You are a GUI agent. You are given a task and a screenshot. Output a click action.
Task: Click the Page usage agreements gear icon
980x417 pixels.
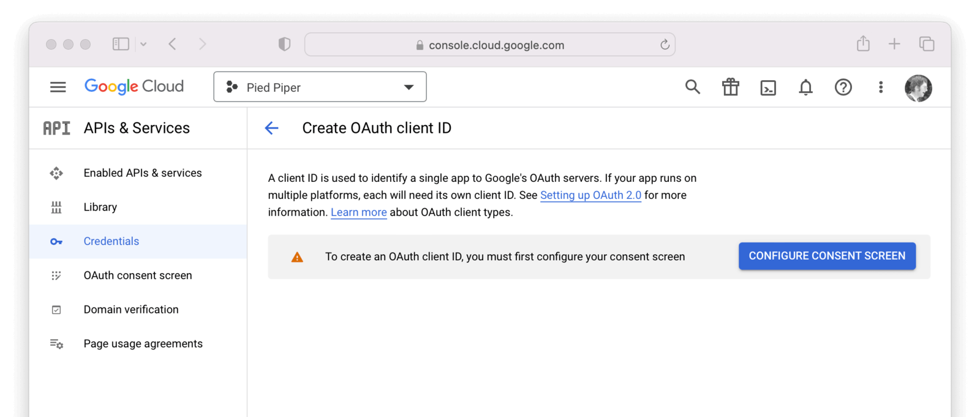pyautogui.click(x=56, y=344)
